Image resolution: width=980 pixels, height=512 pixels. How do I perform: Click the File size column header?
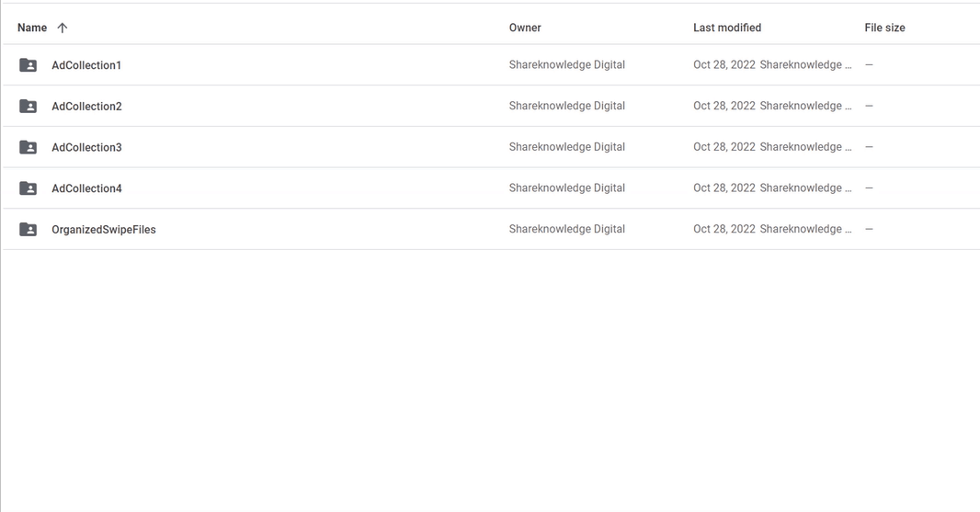click(x=884, y=28)
